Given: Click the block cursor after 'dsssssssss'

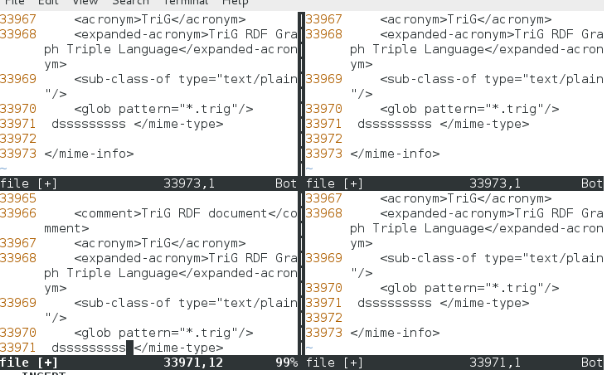Looking at the screenshot, I should click(130, 348).
